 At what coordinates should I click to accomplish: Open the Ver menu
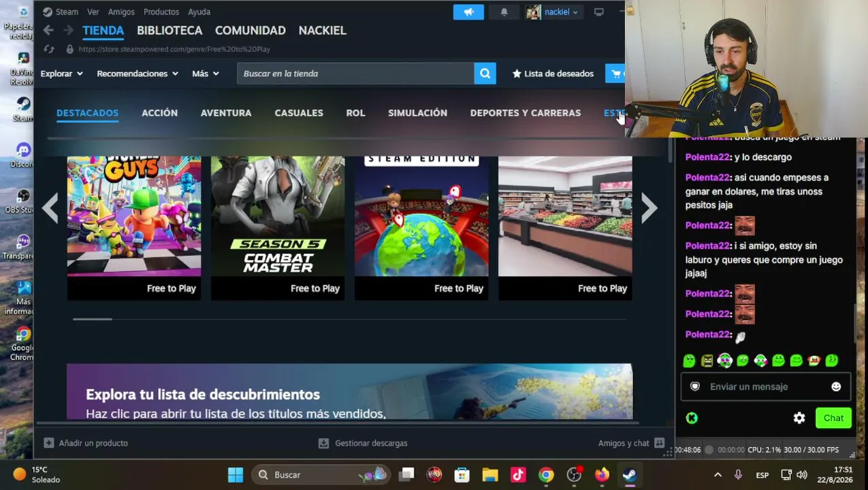(x=93, y=12)
